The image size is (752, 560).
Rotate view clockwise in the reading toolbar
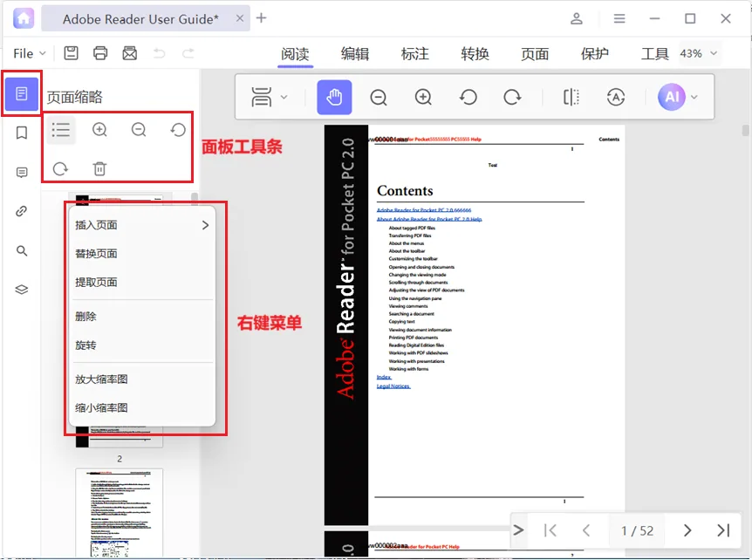click(512, 98)
